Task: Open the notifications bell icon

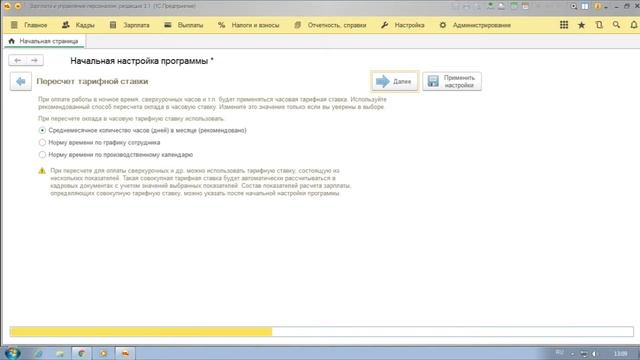Action: coord(633,25)
